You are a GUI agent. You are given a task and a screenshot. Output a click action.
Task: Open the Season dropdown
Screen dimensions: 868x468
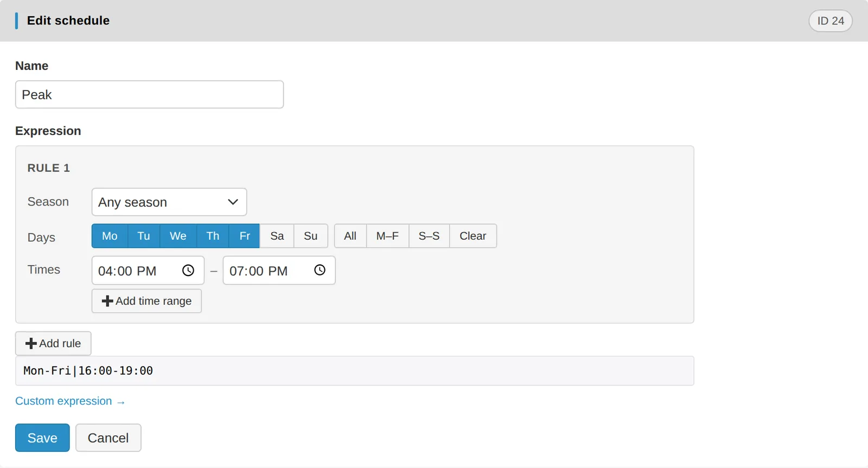169,202
